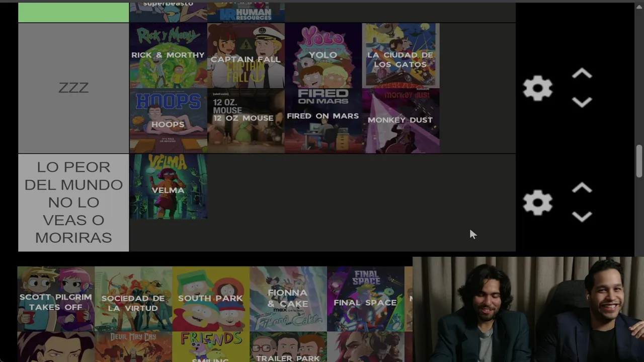Click the green tier label cell
Image resolution: width=644 pixels, height=362 pixels.
pos(73,12)
